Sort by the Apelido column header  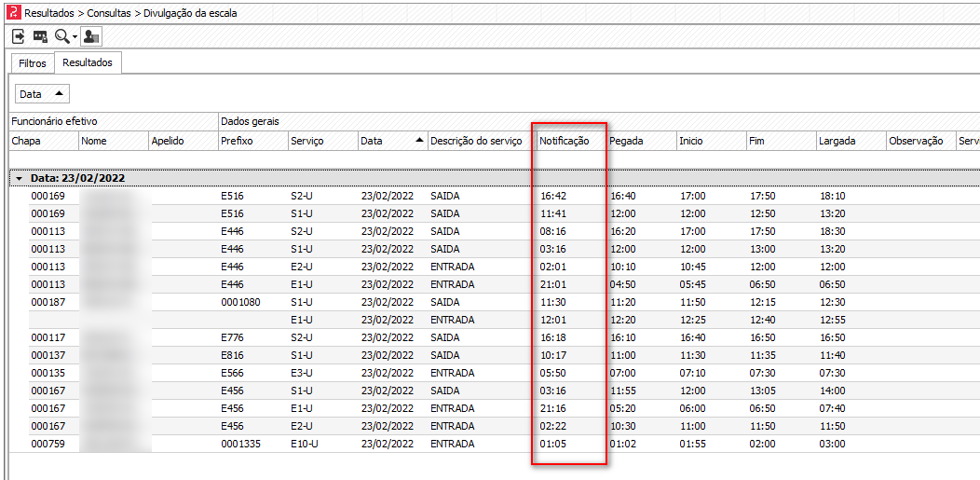[184, 142]
